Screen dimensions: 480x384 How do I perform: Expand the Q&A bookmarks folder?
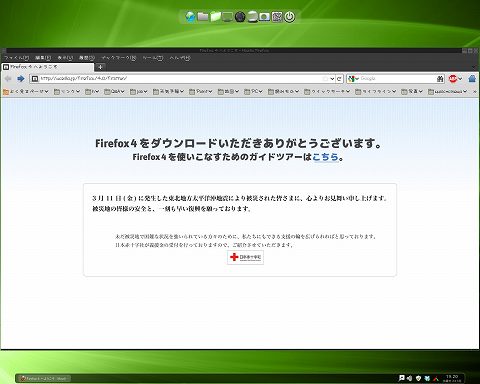tap(114, 91)
